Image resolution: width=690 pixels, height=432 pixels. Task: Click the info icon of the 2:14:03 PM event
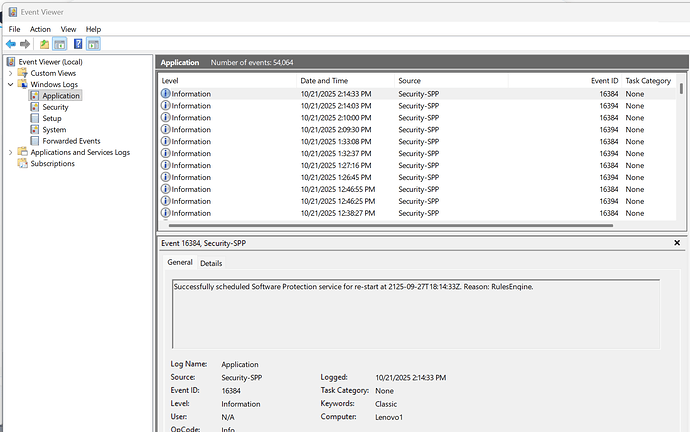coord(165,106)
